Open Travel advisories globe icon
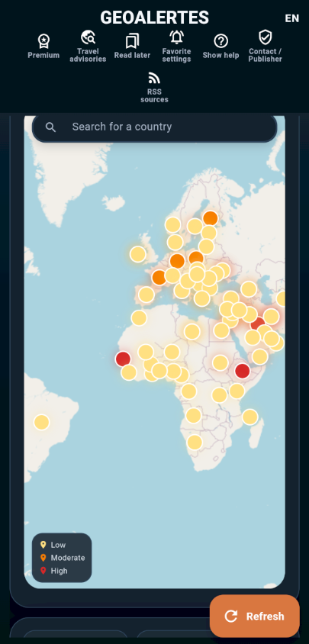The width and height of the screenshot is (309, 644). pyautogui.click(x=88, y=37)
